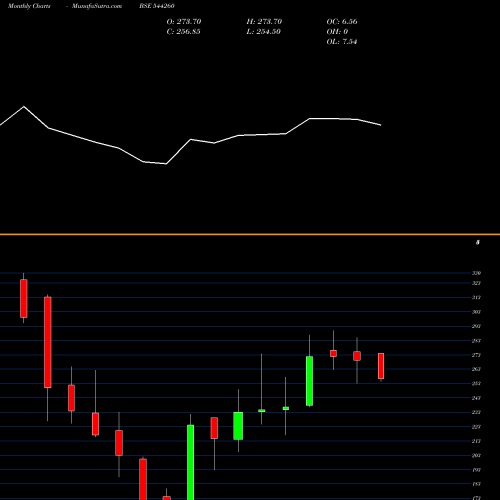The image size is (500, 500).
Task: Click the tall red candle falling from 313 to 253
Action: (48, 342)
